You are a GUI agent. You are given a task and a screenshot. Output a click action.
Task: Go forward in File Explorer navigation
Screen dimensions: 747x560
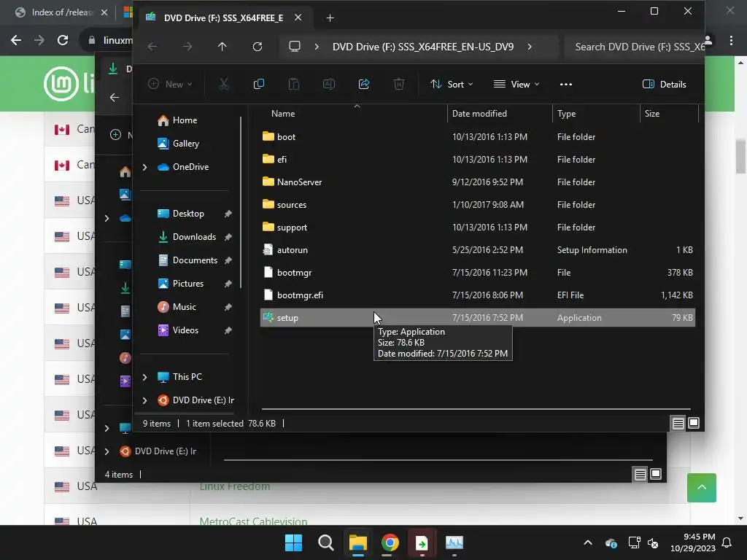pyautogui.click(x=187, y=47)
